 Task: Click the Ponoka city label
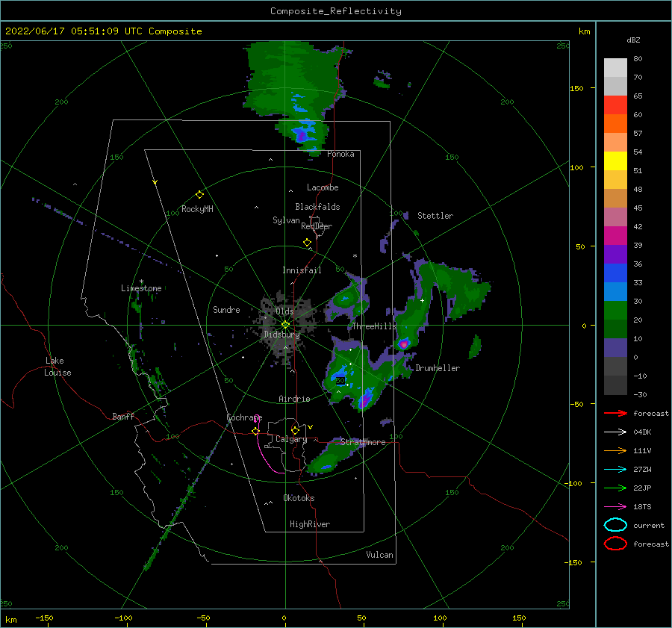(x=340, y=154)
